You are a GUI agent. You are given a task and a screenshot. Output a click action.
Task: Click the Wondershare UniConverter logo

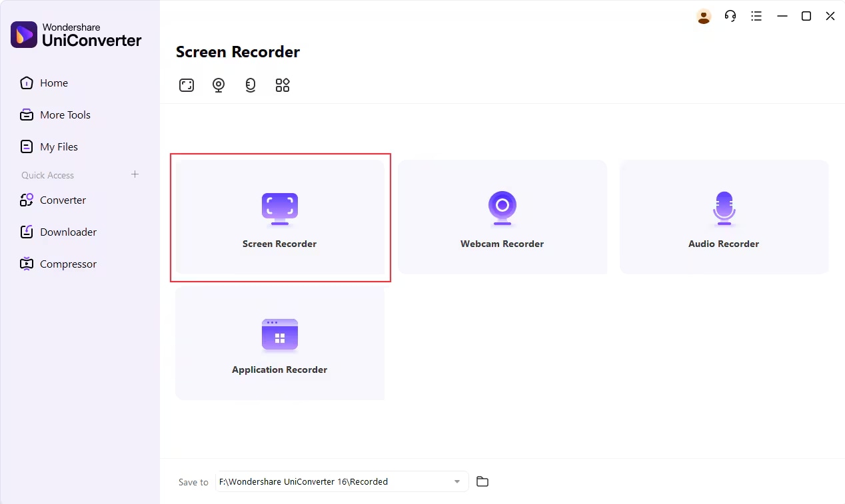[77, 34]
